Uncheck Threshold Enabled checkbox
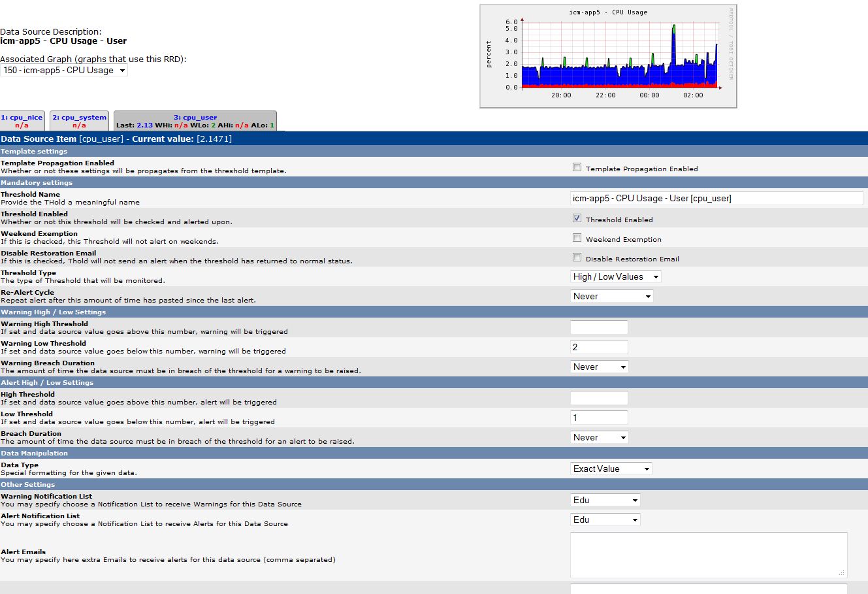 click(x=577, y=218)
